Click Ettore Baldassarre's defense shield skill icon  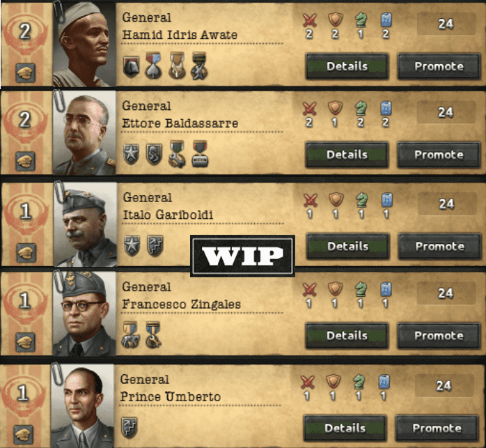click(x=335, y=108)
